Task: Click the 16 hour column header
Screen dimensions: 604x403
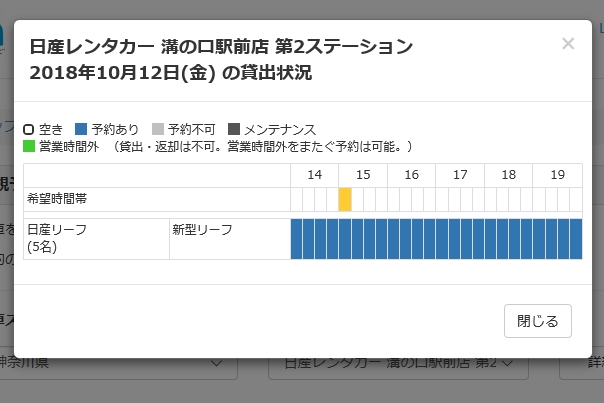Action: click(x=411, y=175)
